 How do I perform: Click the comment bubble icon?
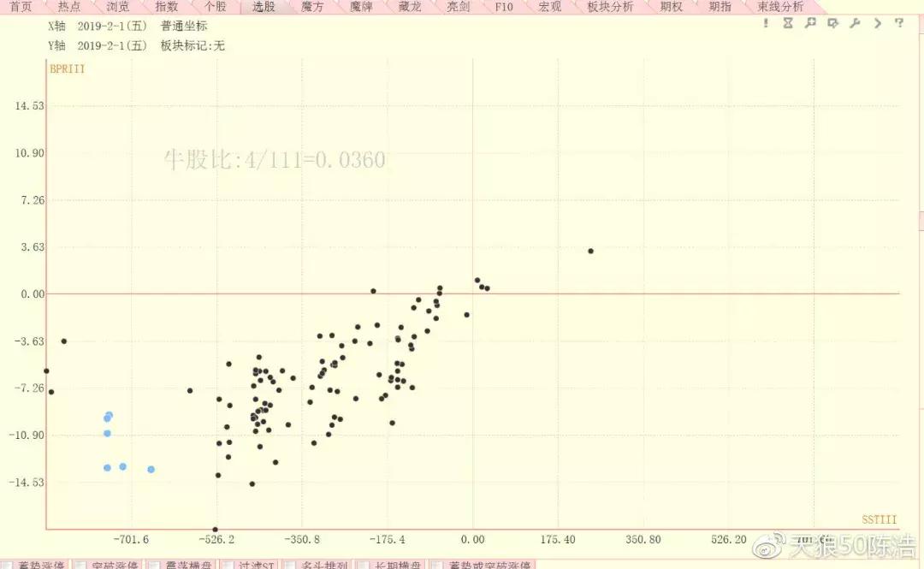[x=832, y=23]
